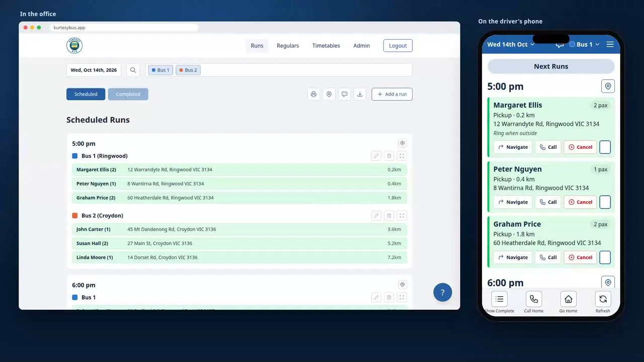Viewport: 644px width, 362px height.
Task: Switch to the Admin section
Action: (x=361, y=46)
